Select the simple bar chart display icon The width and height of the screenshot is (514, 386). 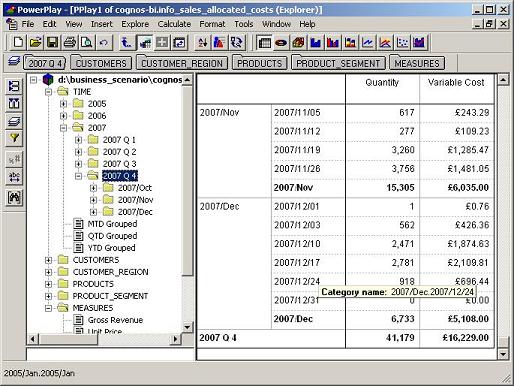(x=316, y=42)
